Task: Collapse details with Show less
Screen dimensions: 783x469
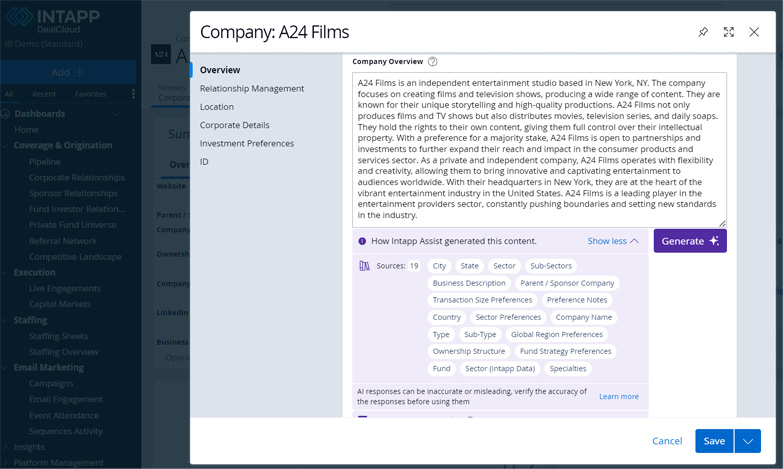Action: 613,241
